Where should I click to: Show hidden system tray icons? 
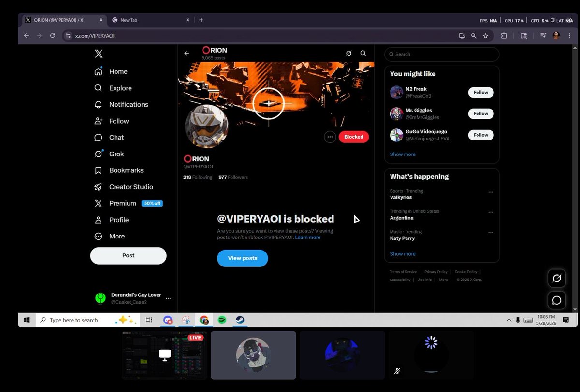[509, 320]
